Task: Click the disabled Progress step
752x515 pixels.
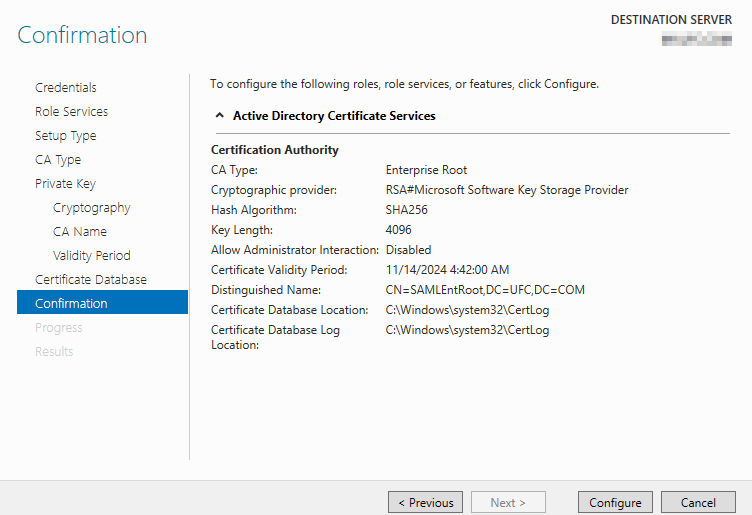Action: point(59,328)
